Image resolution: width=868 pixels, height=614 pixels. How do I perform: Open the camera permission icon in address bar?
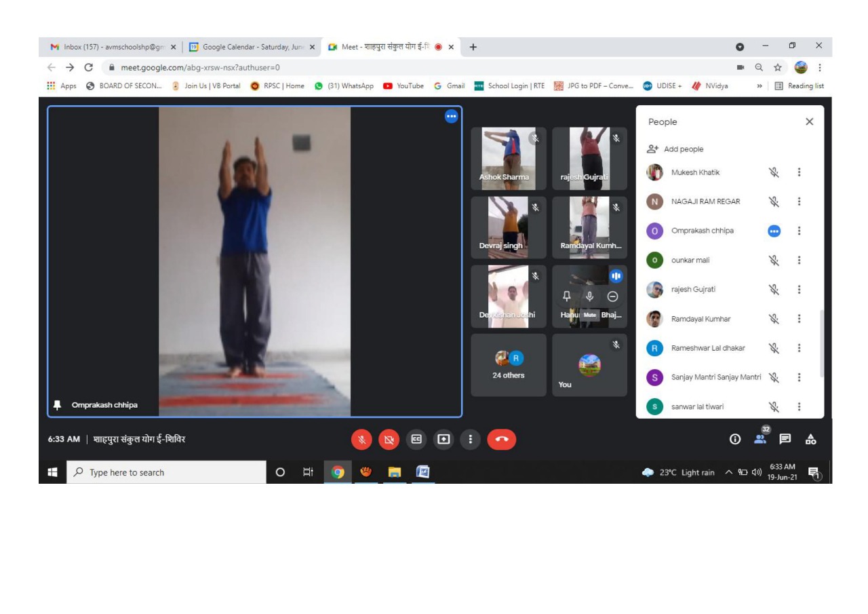click(x=741, y=67)
